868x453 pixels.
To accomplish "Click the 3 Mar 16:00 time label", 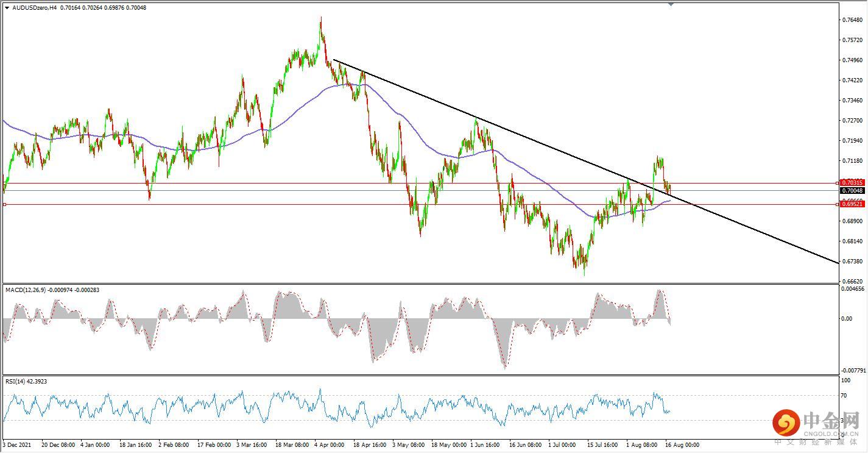I will click(252, 444).
